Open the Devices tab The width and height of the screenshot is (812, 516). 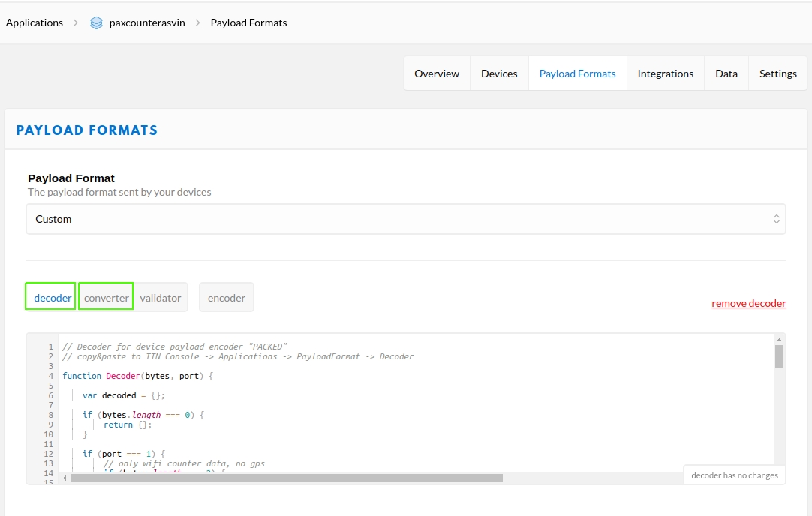[499, 73]
